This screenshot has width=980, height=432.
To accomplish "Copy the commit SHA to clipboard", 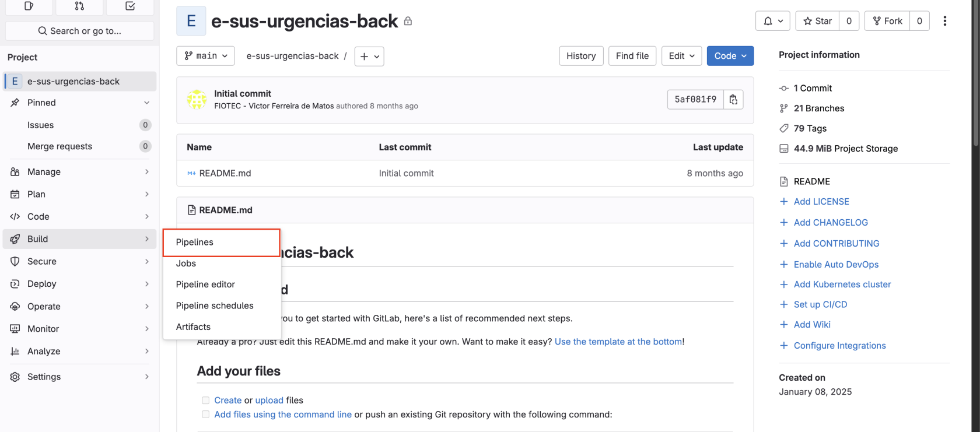I will 733,100.
